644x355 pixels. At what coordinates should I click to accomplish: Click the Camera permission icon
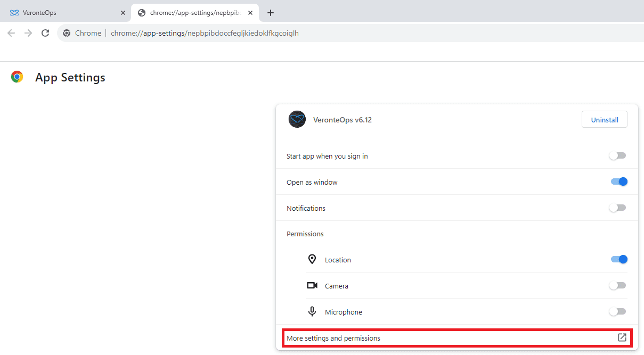click(312, 286)
